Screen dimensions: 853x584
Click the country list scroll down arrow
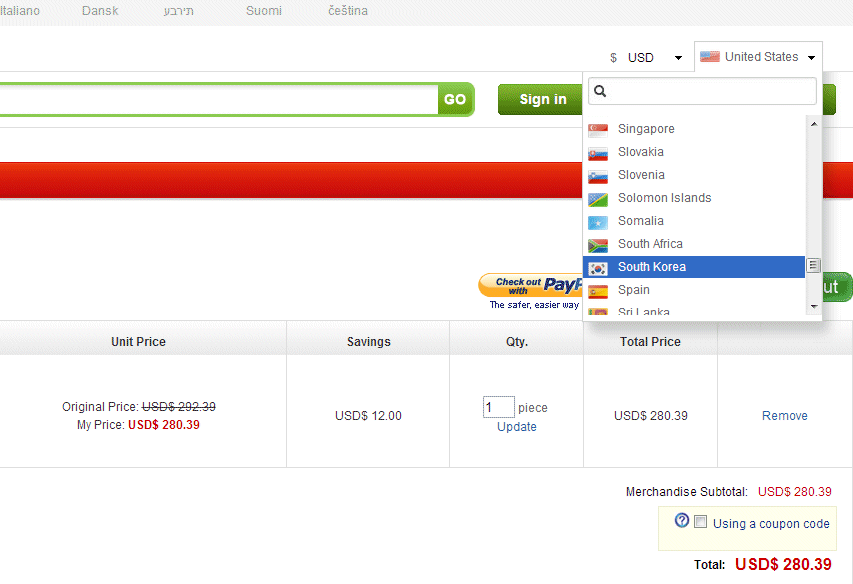tap(813, 306)
